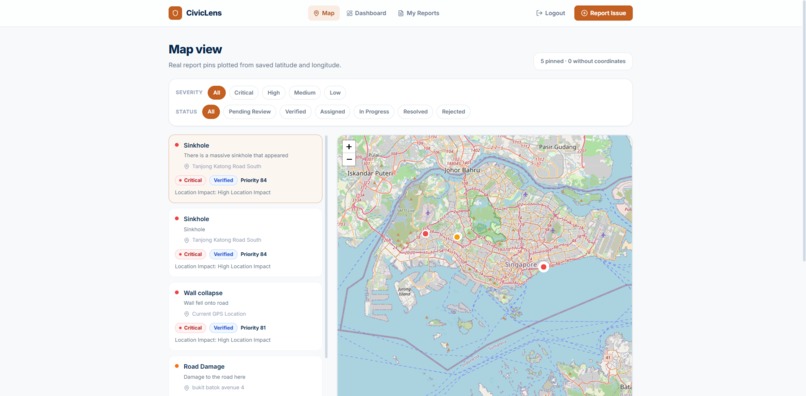Filter by Pending Review status
The height and width of the screenshot is (396, 806).
[x=250, y=112]
